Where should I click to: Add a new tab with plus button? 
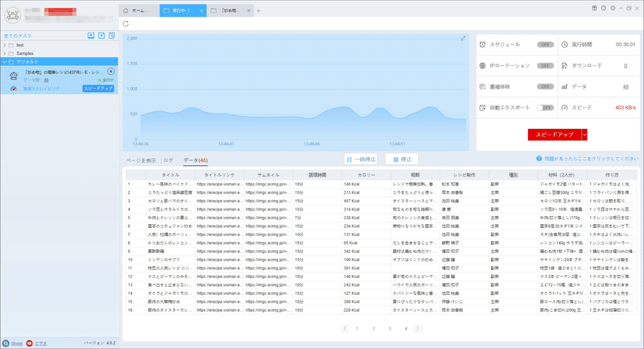(x=258, y=10)
